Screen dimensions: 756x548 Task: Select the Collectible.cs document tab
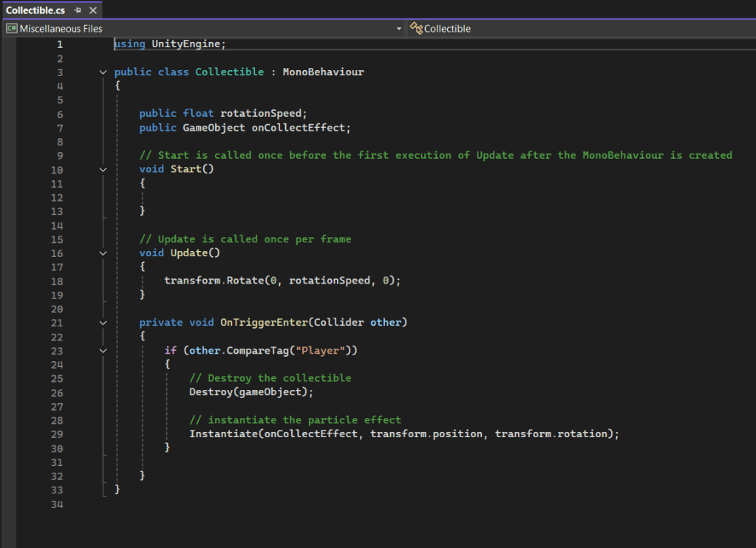pos(37,10)
